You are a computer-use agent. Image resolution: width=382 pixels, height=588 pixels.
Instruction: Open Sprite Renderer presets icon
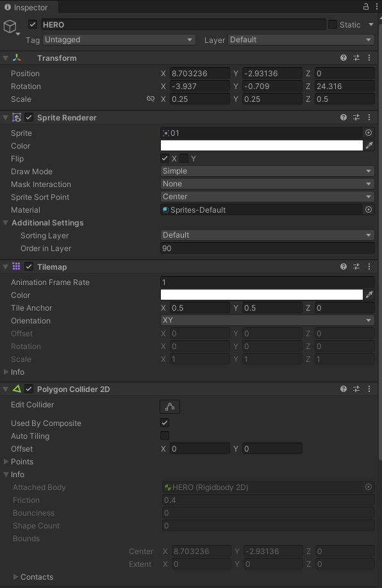[x=356, y=117]
